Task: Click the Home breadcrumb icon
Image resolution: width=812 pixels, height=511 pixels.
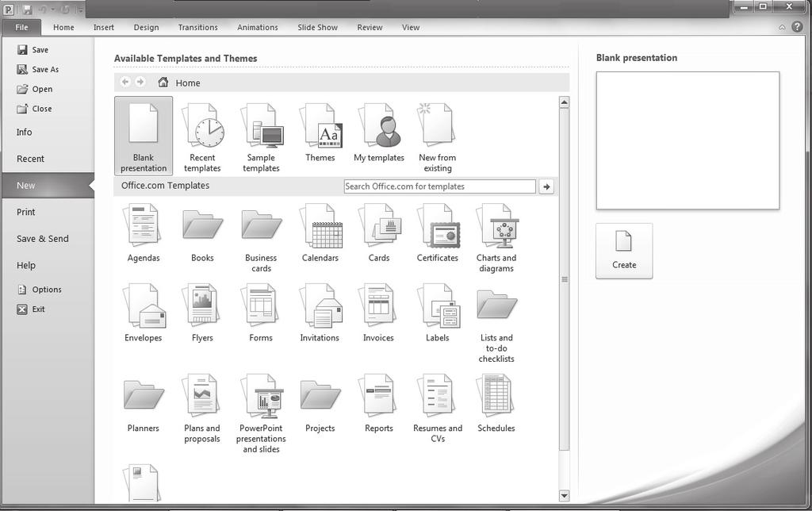Action: click(163, 82)
